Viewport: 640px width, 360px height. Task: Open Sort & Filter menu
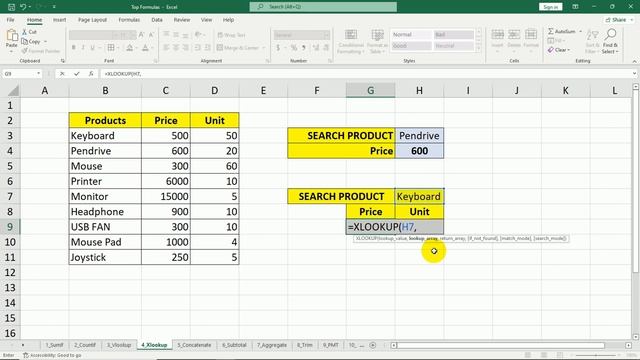pyautogui.click(x=592, y=41)
